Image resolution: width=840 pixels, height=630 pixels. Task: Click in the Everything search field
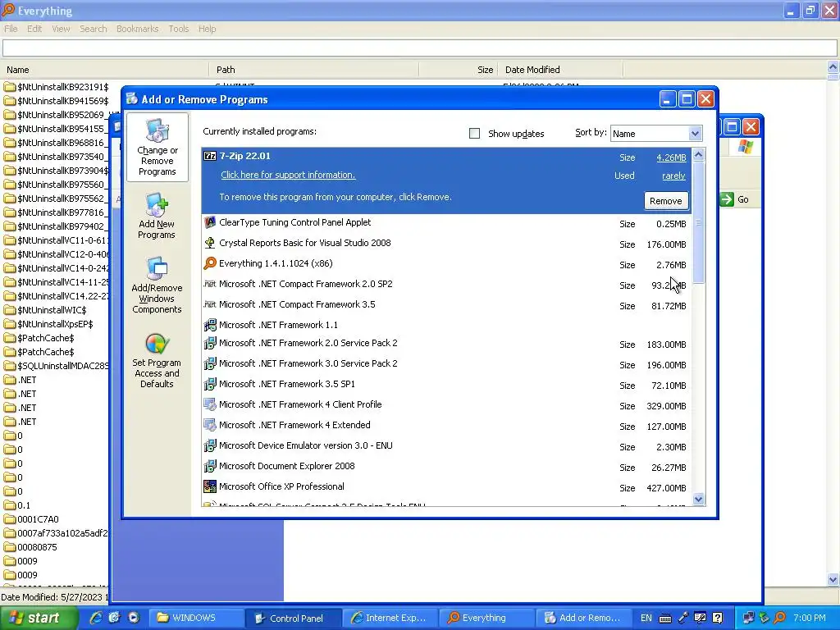[x=419, y=48]
